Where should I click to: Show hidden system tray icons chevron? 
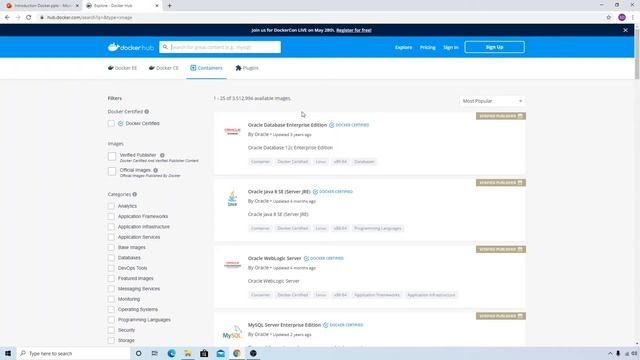610,353
